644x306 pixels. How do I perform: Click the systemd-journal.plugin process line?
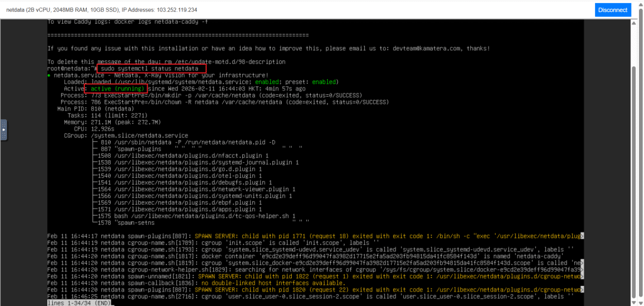196,163
